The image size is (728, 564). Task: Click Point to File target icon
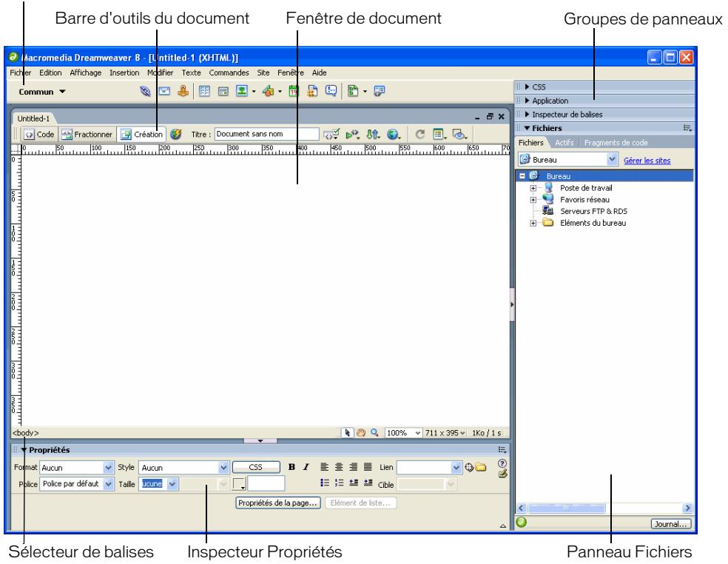coord(469,467)
